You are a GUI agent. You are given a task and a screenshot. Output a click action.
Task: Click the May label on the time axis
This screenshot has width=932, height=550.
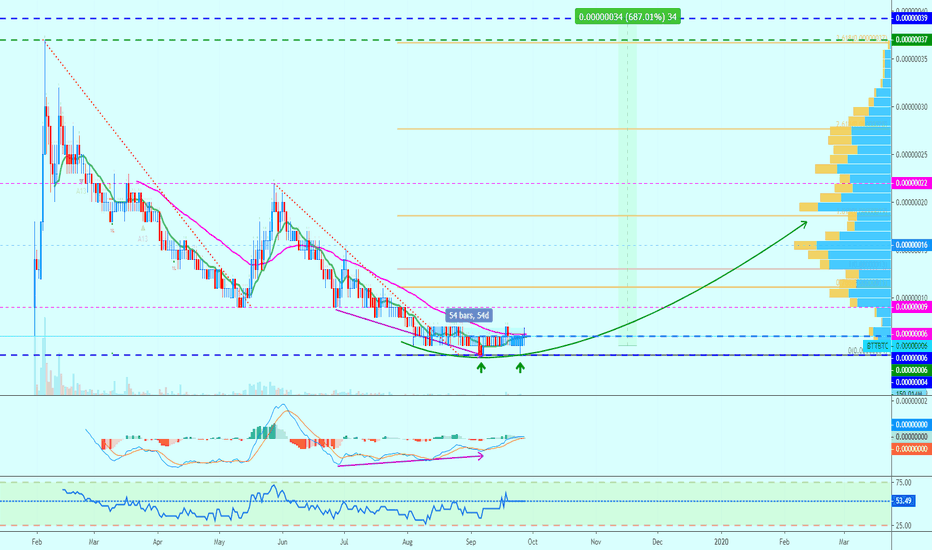point(219,542)
